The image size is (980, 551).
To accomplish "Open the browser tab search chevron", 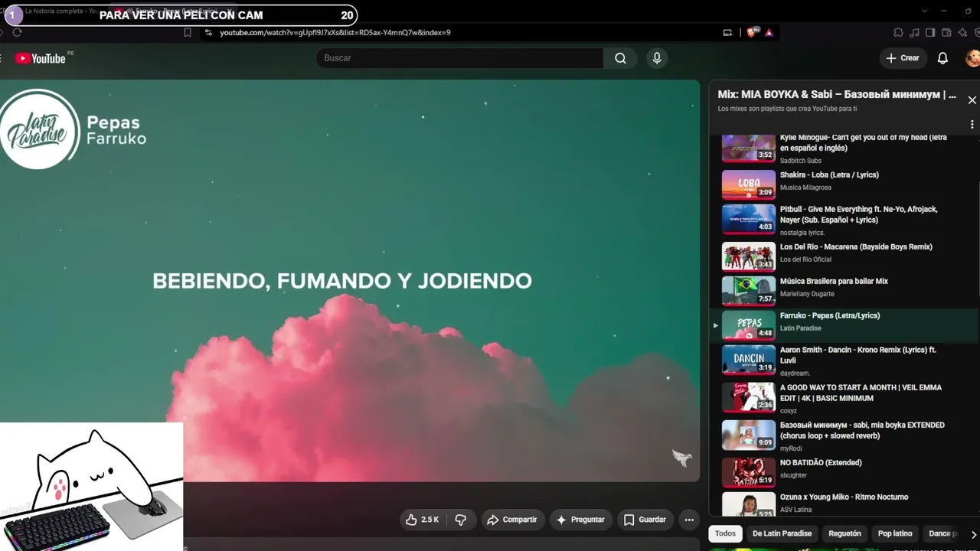I will coord(924,11).
